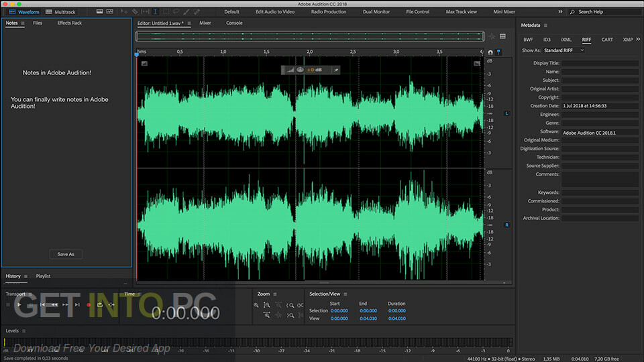The image size is (644, 362).
Task: Switch to Multitrack view
Action: click(60, 12)
